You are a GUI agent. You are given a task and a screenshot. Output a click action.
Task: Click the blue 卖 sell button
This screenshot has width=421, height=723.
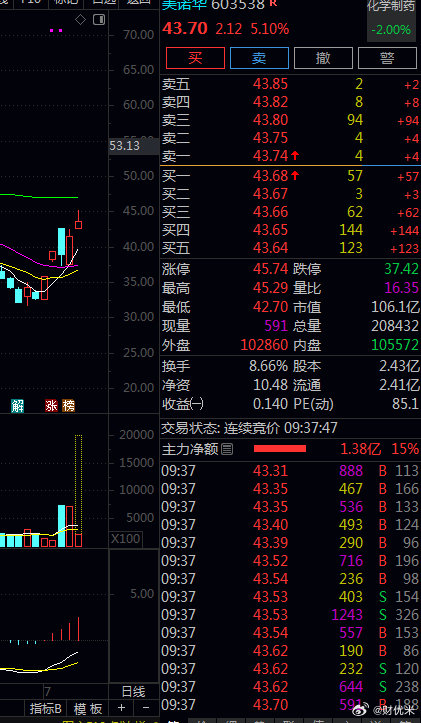[259, 58]
